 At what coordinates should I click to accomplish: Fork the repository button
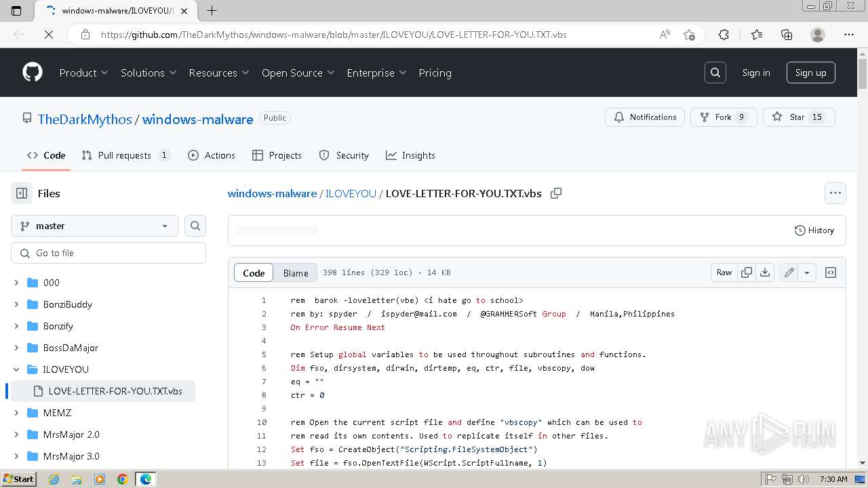point(724,117)
